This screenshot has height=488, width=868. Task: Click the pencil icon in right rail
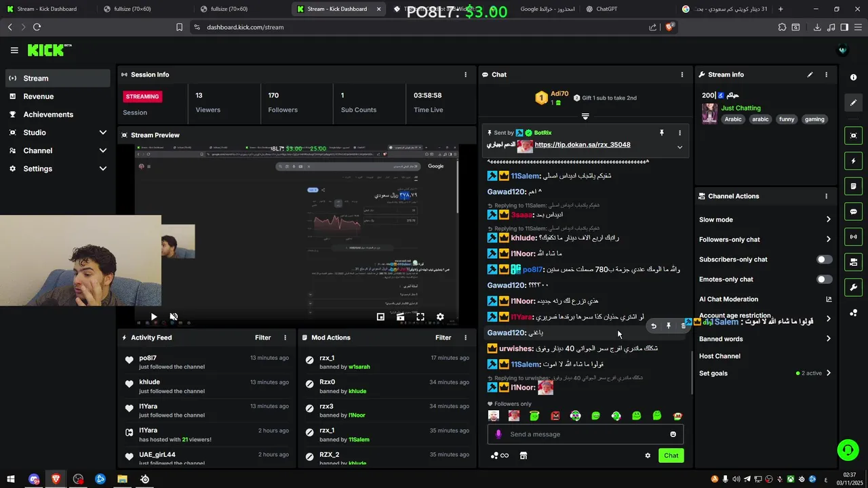coord(853,102)
